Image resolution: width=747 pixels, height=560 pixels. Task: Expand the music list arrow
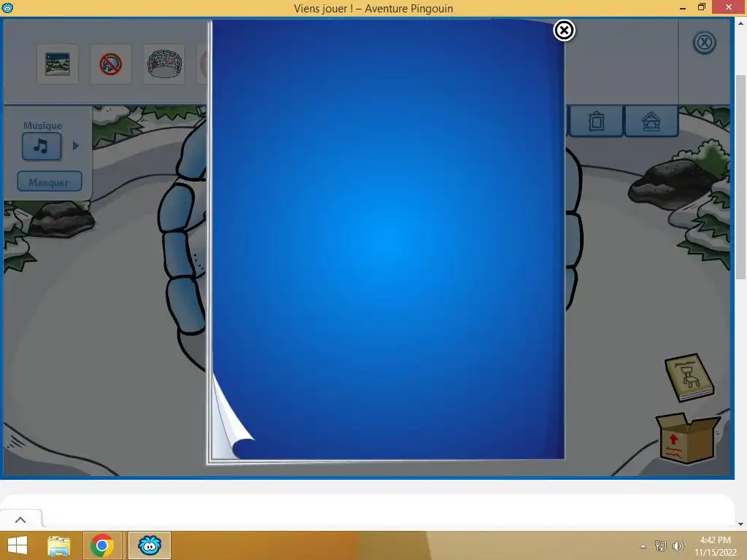coord(75,146)
